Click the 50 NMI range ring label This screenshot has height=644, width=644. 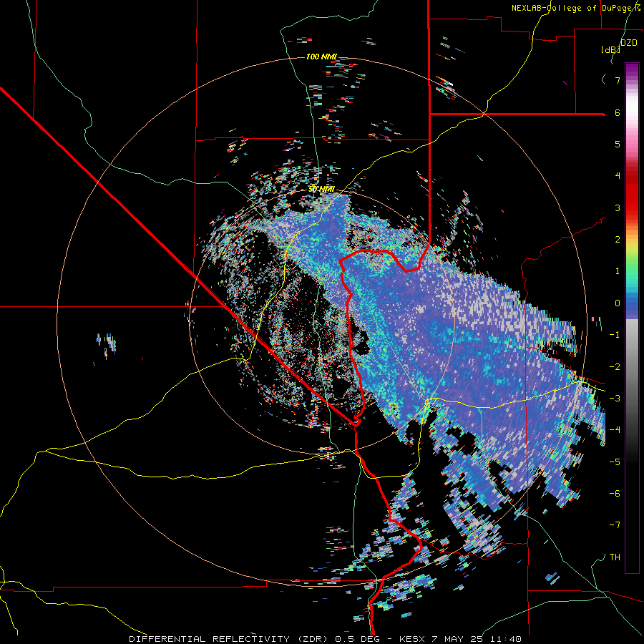point(321,190)
